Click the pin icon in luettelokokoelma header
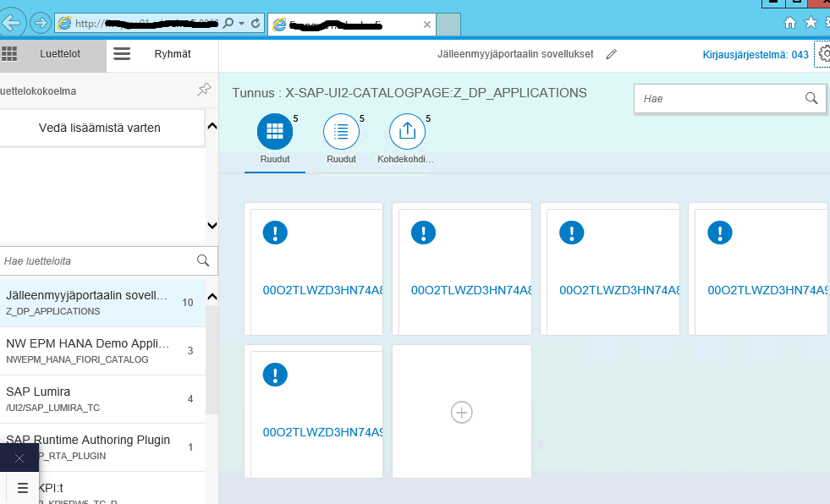 coord(204,90)
